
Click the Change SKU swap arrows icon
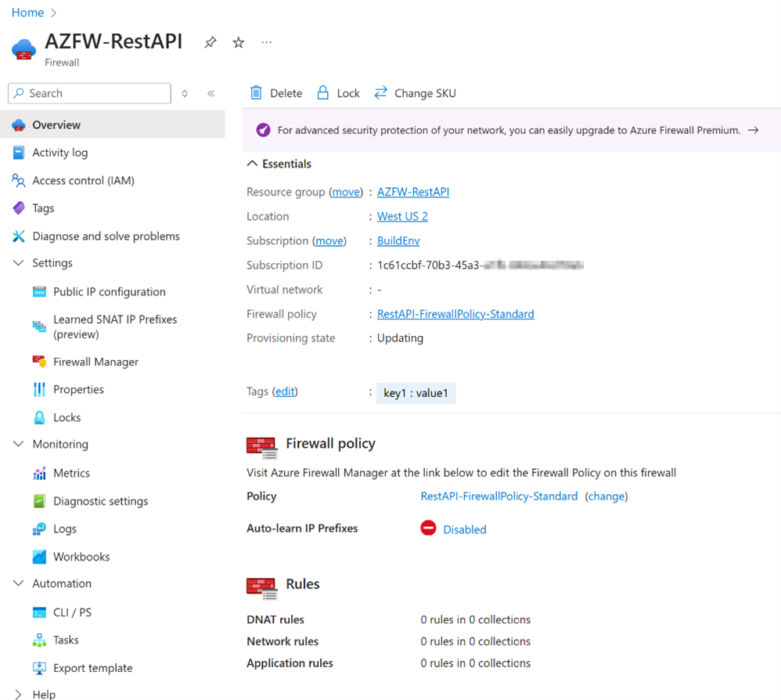click(x=381, y=92)
